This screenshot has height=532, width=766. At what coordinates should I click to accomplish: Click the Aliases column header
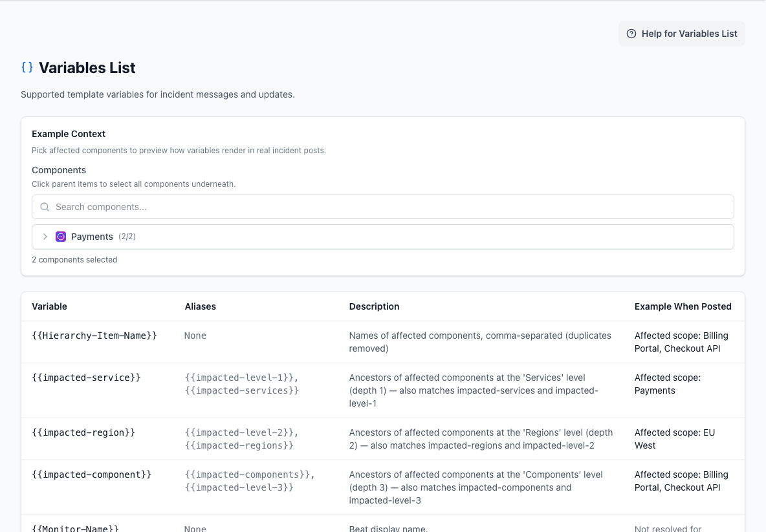point(201,306)
